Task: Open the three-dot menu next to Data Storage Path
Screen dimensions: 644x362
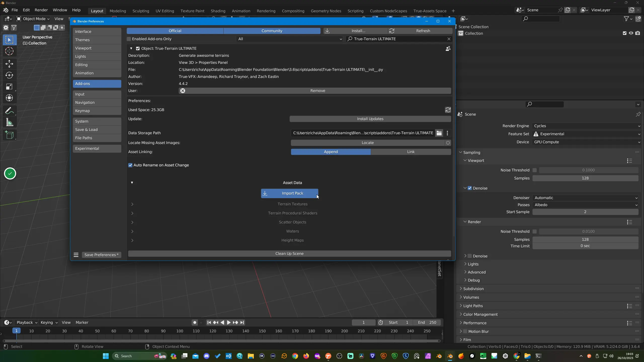Action: 447,133
